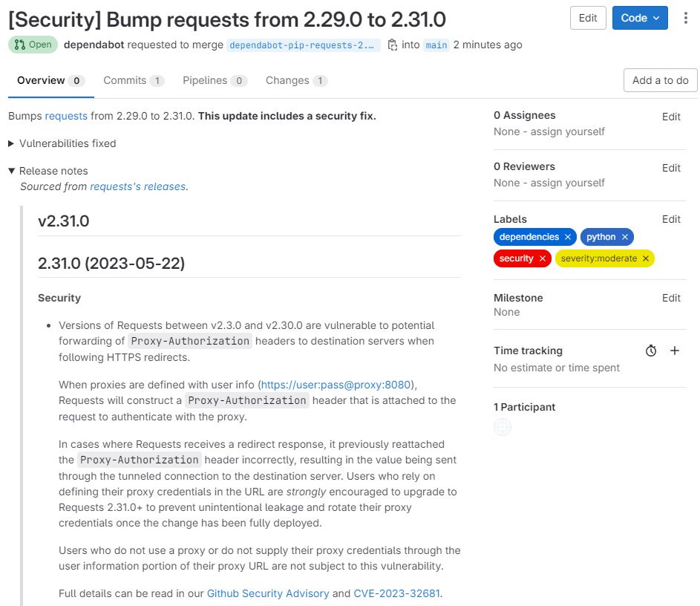Screen dimensions: 700x606
Task: Open the Github Security Advisory link
Action: point(268,593)
